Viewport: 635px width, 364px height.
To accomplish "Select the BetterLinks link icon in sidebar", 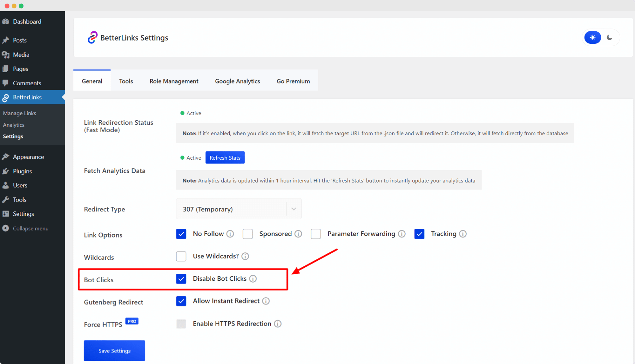I will tap(6, 97).
